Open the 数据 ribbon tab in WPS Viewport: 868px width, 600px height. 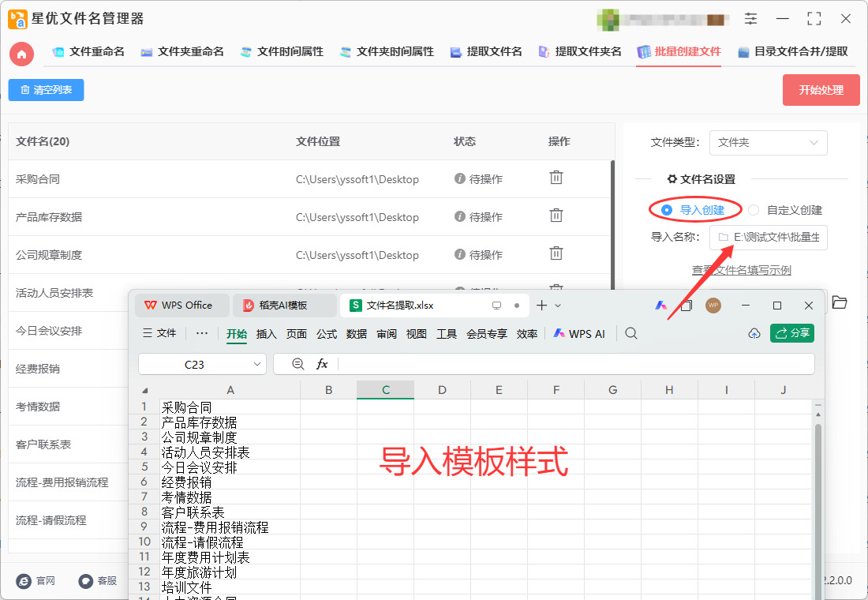(357, 333)
